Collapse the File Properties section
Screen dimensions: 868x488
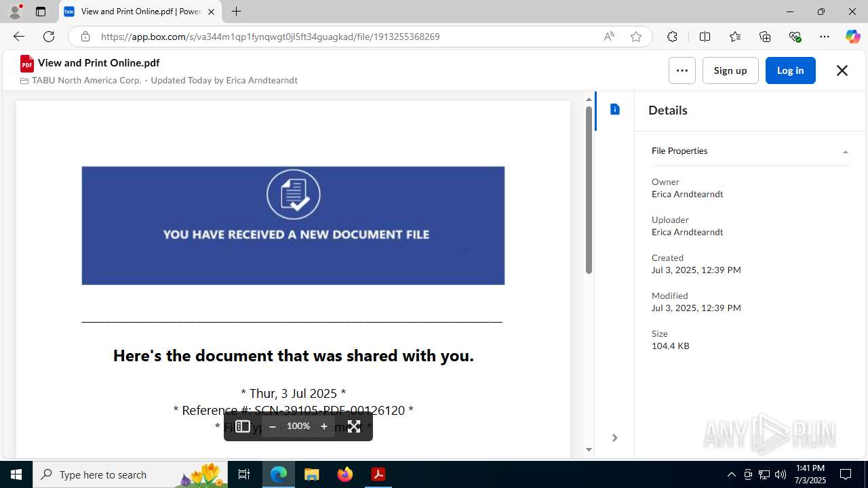(749, 151)
